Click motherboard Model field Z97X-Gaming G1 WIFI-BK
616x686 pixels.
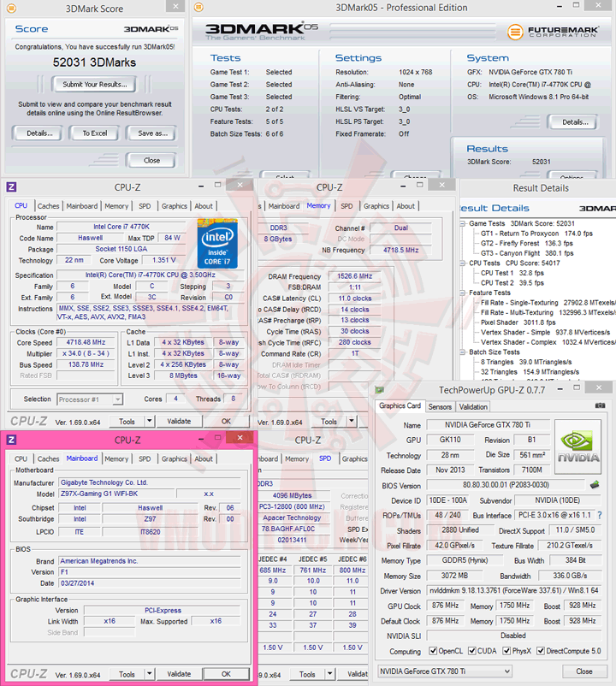(116, 494)
